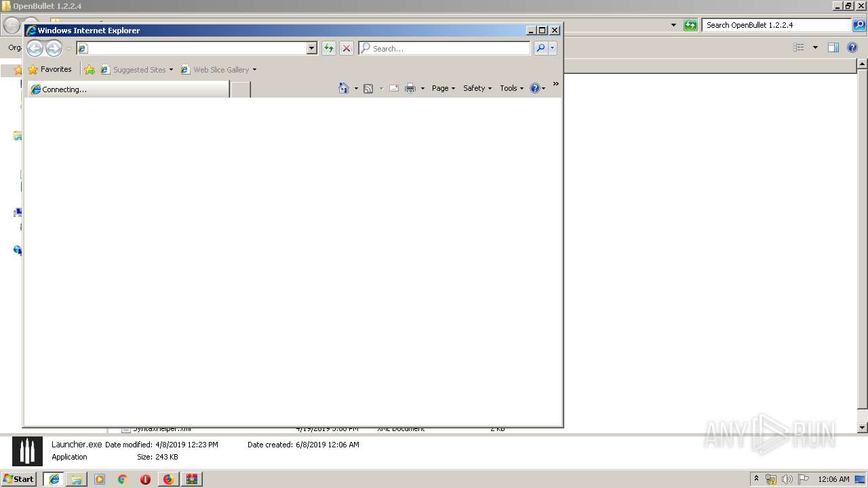
Task: Open WinRAR from the taskbar
Action: click(191, 479)
